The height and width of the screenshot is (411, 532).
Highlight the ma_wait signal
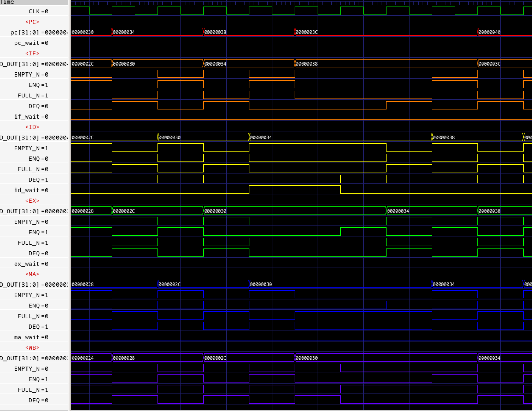(x=27, y=337)
